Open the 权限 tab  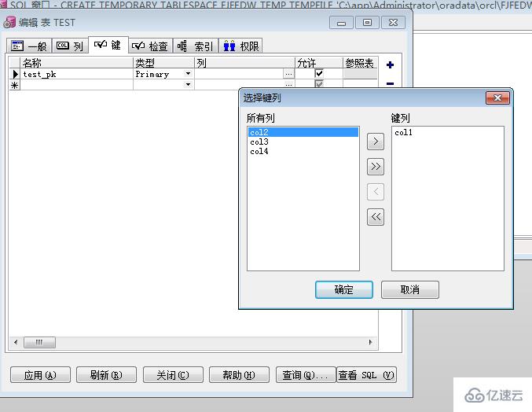(x=240, y=46)
